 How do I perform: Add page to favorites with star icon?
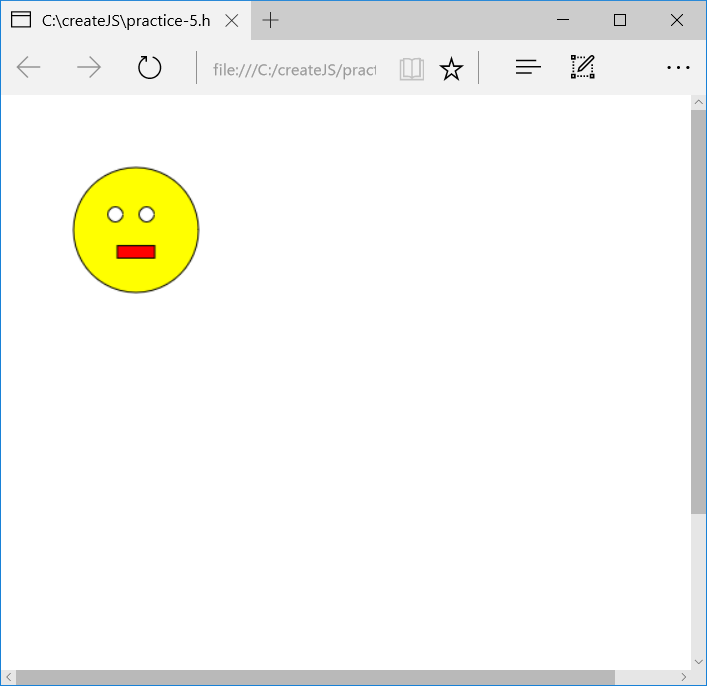pyautogui.click(x=452, y=68)
